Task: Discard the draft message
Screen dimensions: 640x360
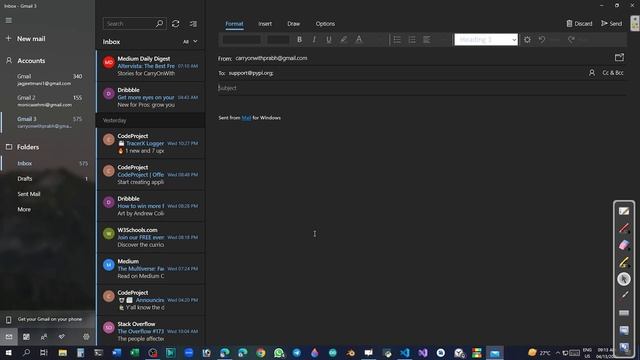Action: 579,24
